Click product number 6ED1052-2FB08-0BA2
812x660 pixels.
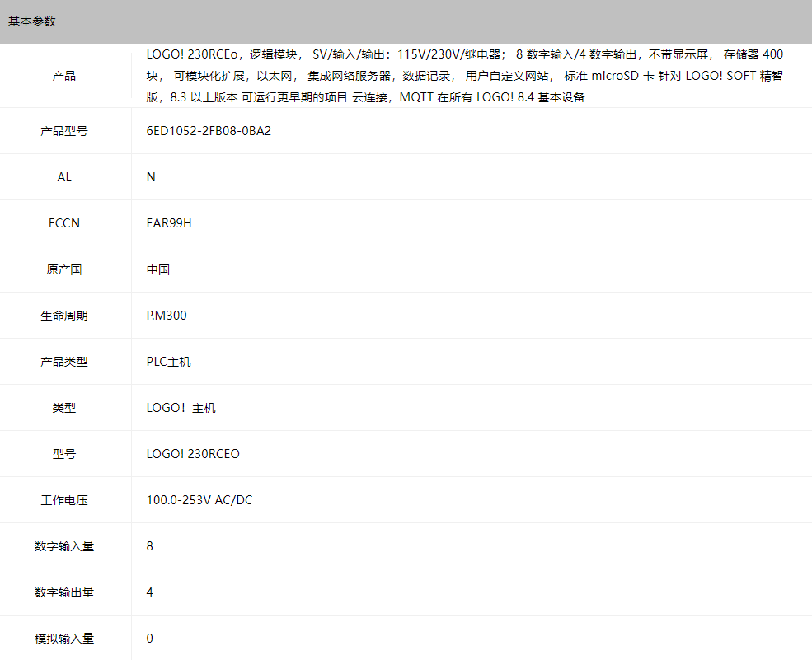tap(209, 131)
